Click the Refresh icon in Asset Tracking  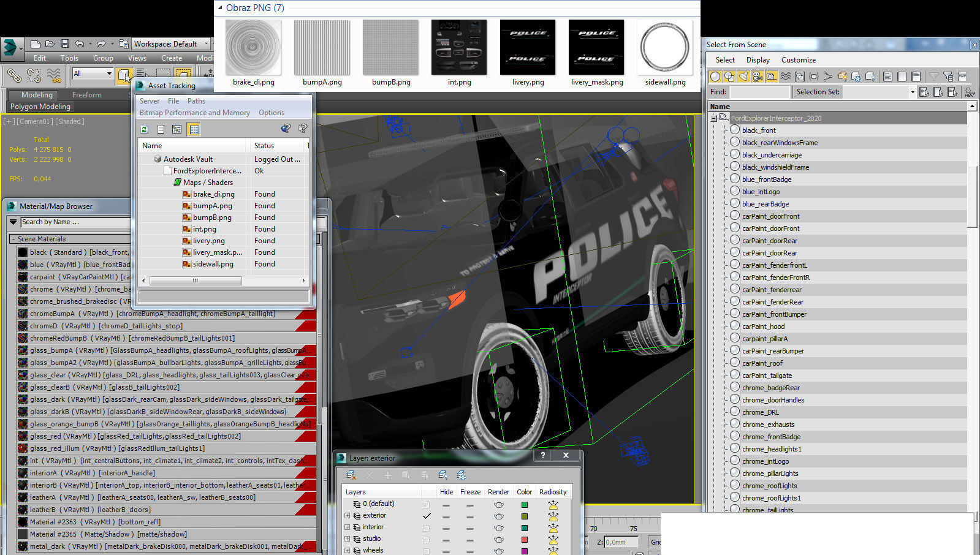pyautogui.click(x=145, y=129)
